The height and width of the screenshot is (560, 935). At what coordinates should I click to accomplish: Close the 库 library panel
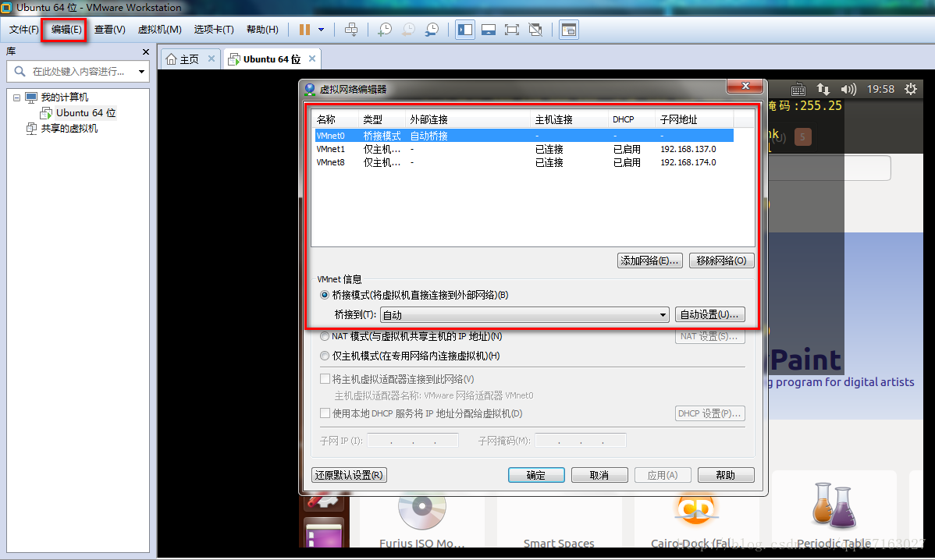pyautogui.click(x=145, y=51)
